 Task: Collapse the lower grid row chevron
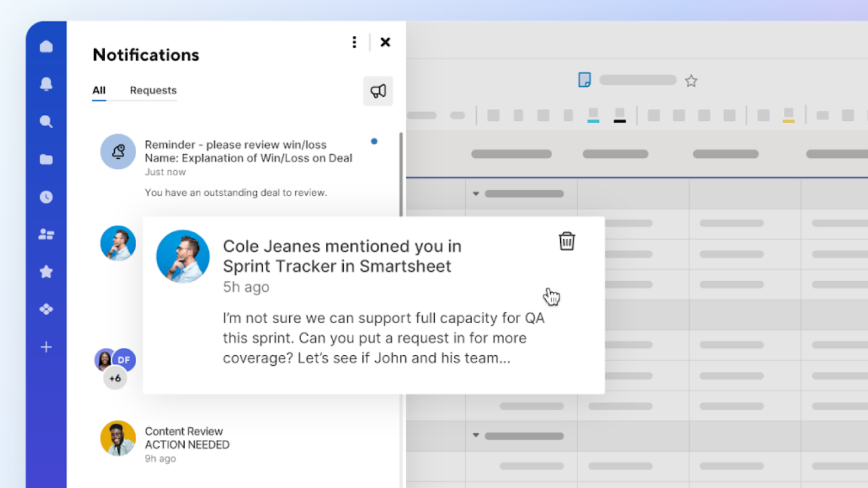[x=475, y=435]
